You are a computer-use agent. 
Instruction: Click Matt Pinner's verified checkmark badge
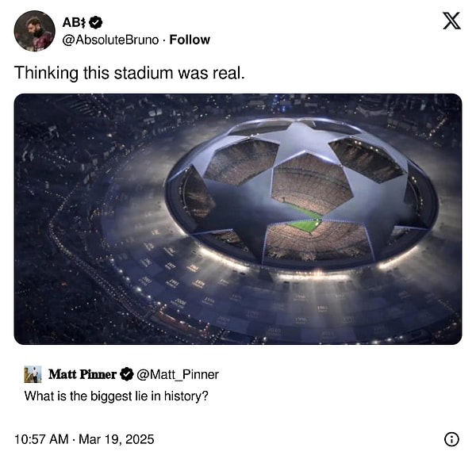(x=127, y=374)
